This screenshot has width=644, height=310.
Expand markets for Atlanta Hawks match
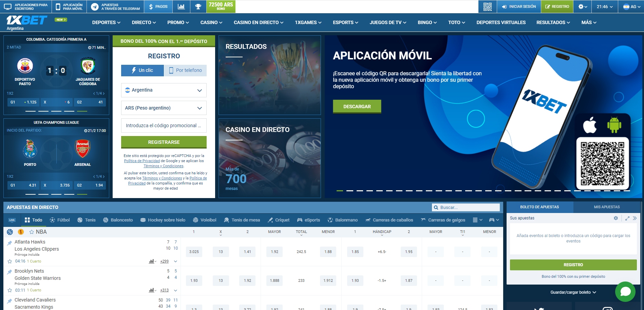[x=175, y=261]
